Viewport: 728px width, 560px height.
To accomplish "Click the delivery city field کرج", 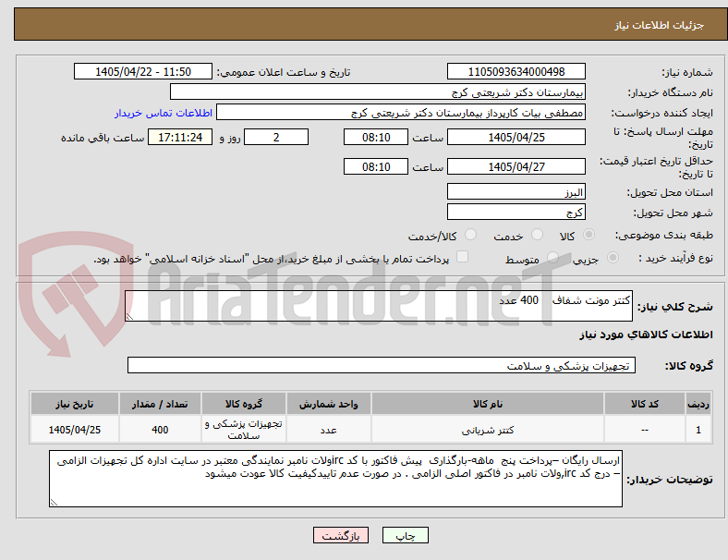I will [x=516, y=213].
